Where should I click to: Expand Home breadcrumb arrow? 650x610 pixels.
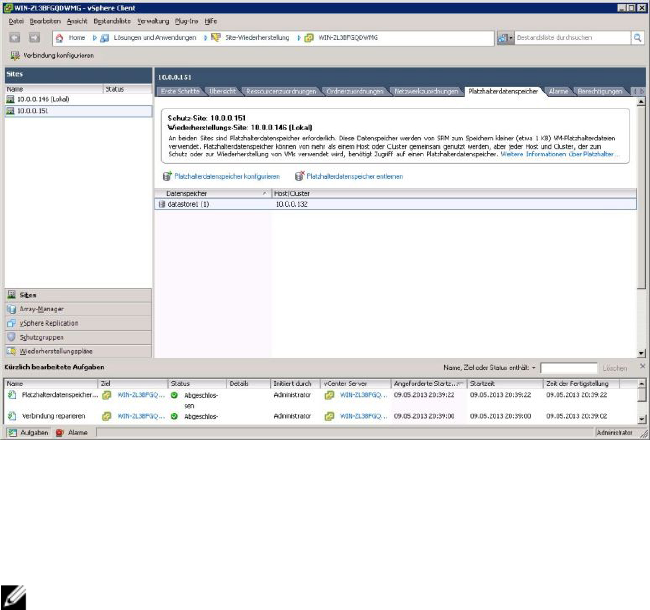[x=95, y=38]
